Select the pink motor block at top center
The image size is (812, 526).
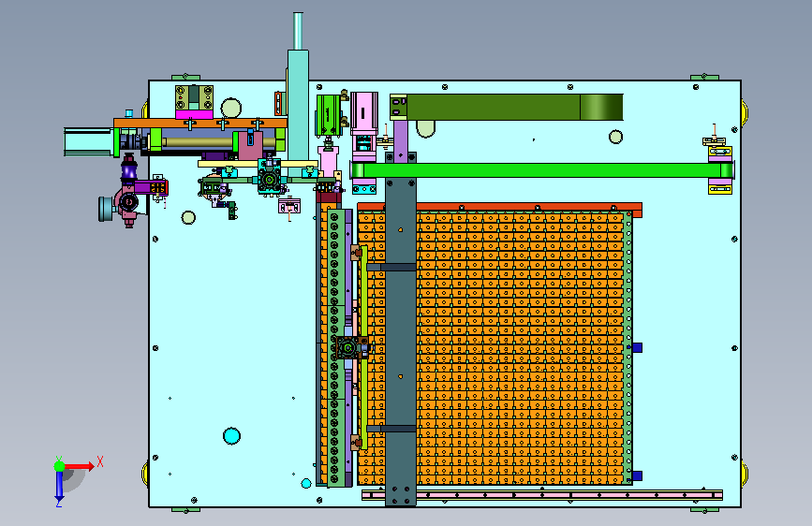tap(364, 114)
